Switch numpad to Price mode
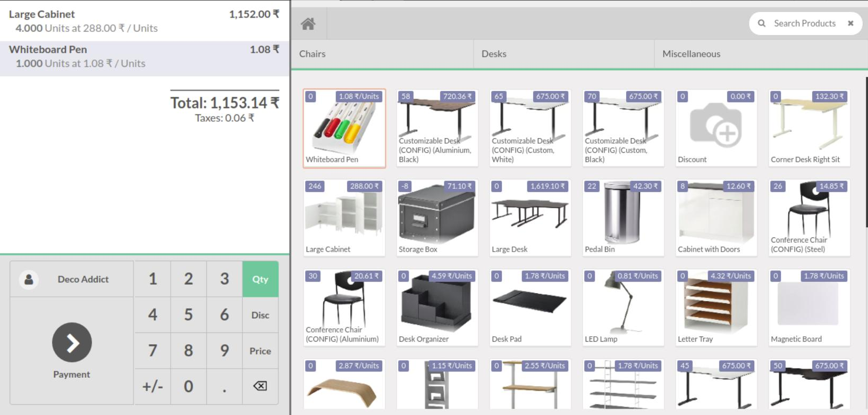This screenshot has width=868, height=415. pos(260,351)
